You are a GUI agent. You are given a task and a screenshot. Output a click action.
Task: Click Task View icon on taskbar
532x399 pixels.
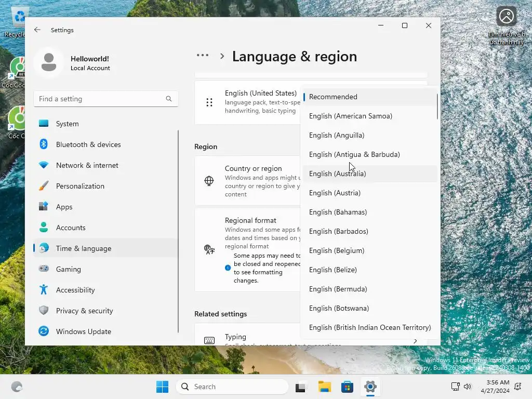[301, 387]
